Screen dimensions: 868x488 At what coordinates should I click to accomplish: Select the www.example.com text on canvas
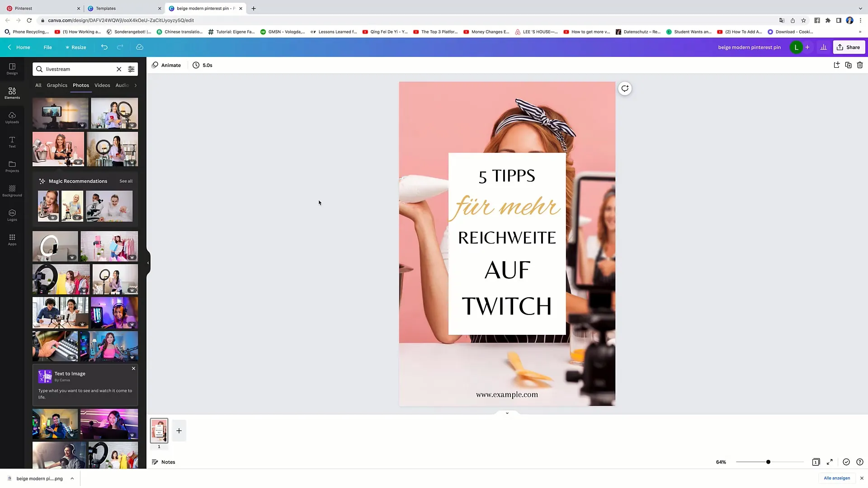507,394
